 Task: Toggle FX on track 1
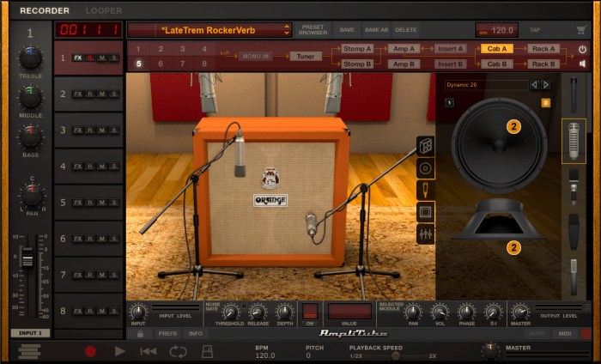pyautogui.click(x=78, y=58)
